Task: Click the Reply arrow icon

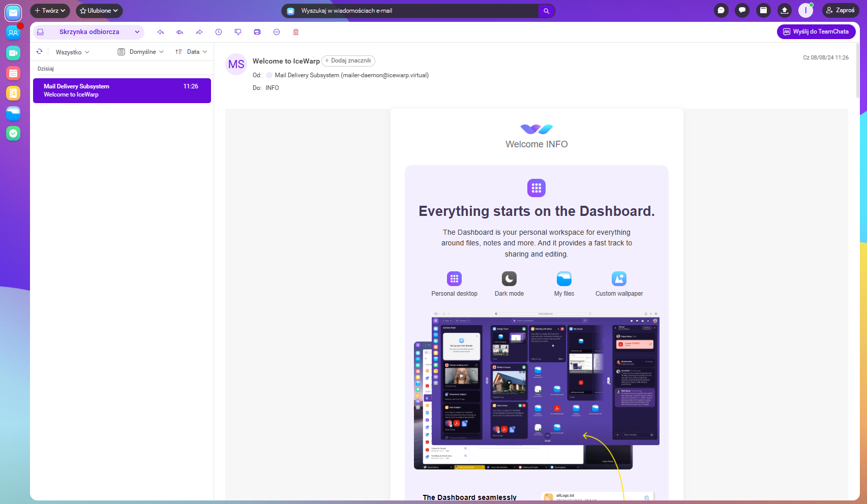Action: [161, 32]
